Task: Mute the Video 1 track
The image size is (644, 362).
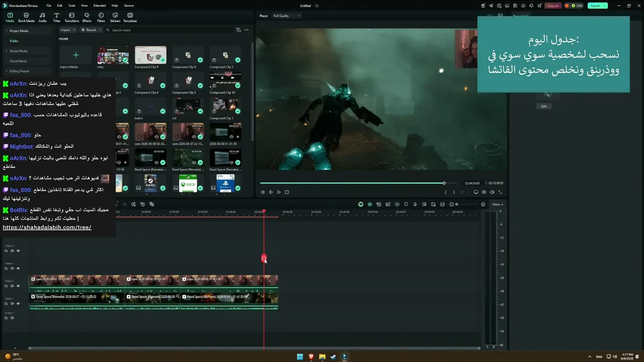Action: click(13, 303)
